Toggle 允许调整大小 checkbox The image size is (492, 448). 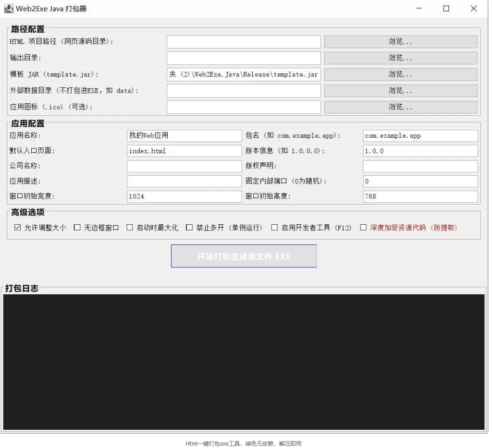point(18,227)
